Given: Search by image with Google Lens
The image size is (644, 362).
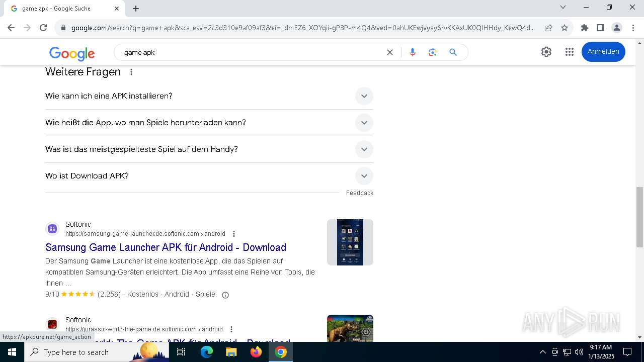Looking at the screenshot, I should point(432,52).
